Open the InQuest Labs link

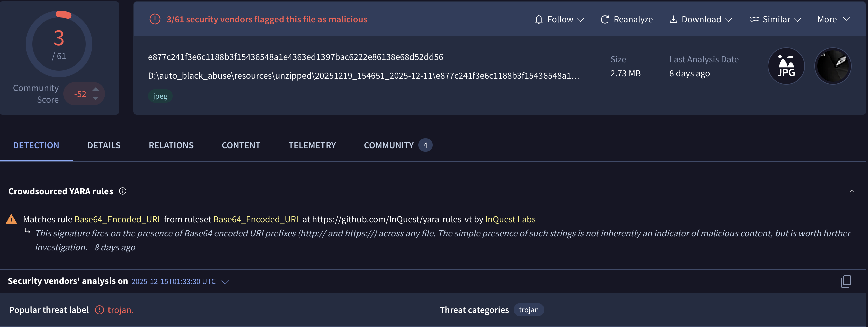(510, 219)
